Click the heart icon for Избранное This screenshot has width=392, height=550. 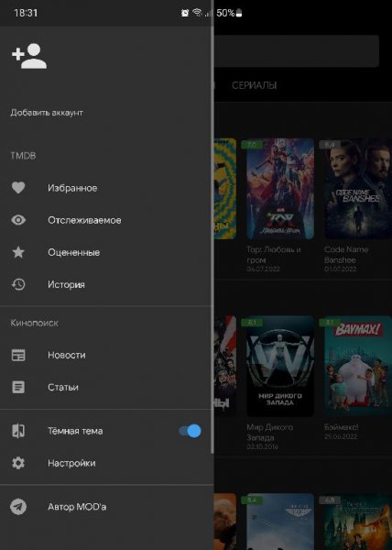pos(18,188)
